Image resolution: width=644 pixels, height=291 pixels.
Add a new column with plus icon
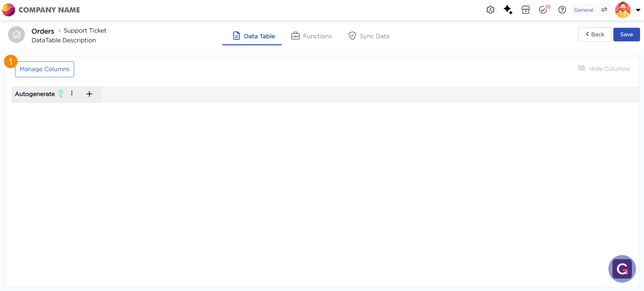click(89, 94)
